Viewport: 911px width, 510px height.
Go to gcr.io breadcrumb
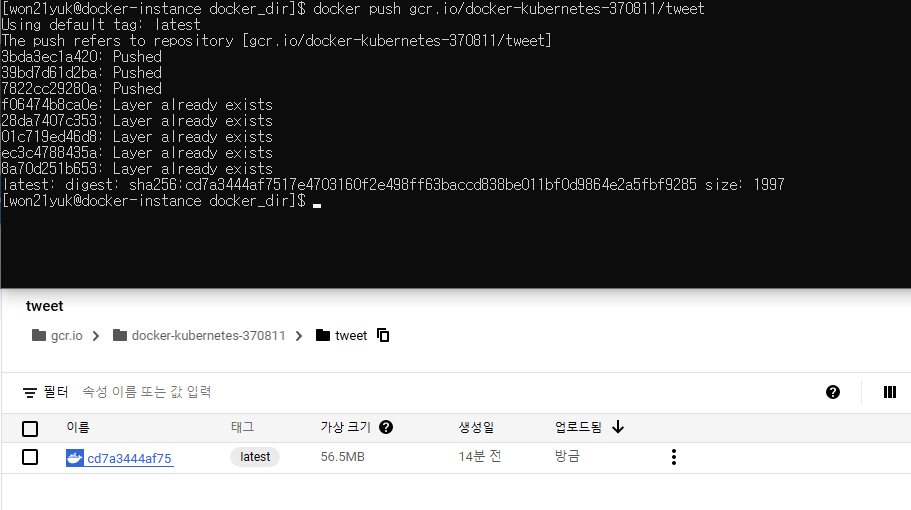pyautogui.click(x=66, y=336)
